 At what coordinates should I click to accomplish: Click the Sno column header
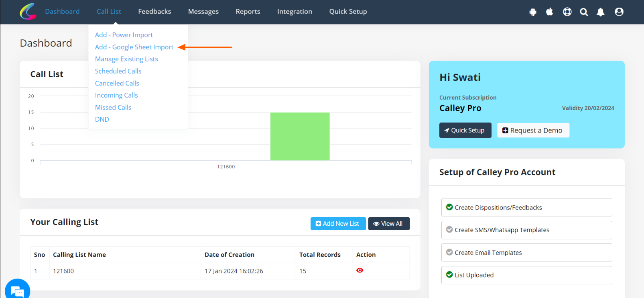pos(39,255)
